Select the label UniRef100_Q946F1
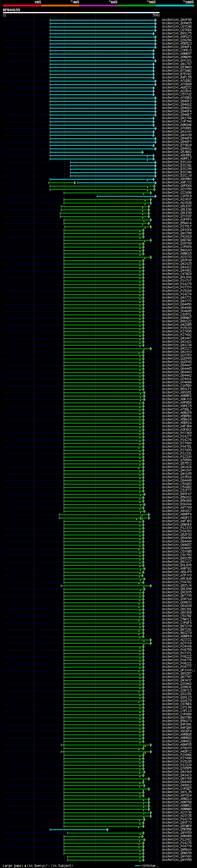 (177, 47)
